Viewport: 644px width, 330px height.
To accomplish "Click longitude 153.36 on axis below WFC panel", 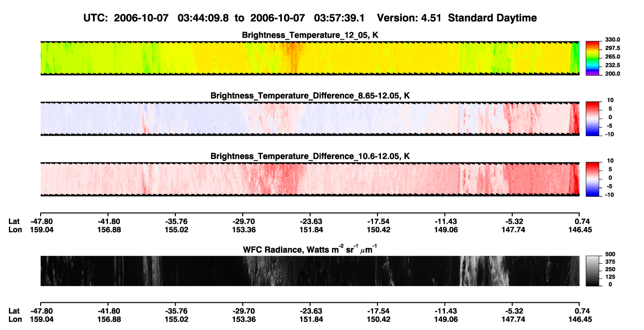I will point(243,321).
